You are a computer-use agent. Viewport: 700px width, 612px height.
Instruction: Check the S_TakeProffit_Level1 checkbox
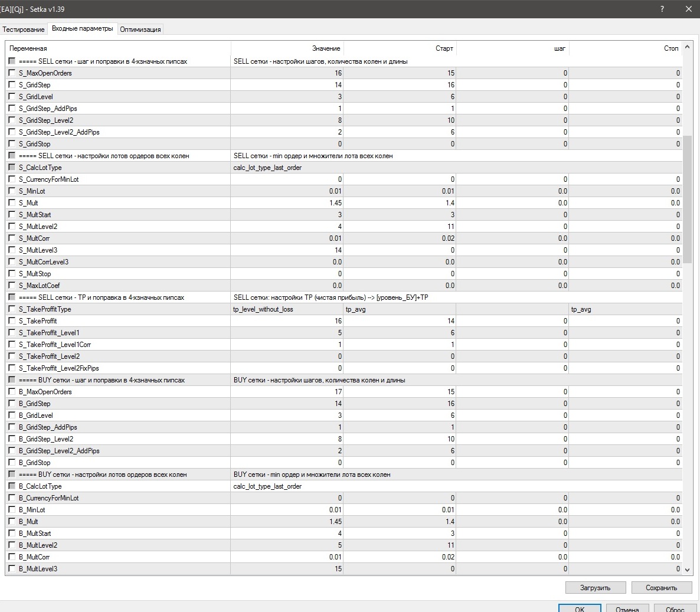[x=12, y=333]
